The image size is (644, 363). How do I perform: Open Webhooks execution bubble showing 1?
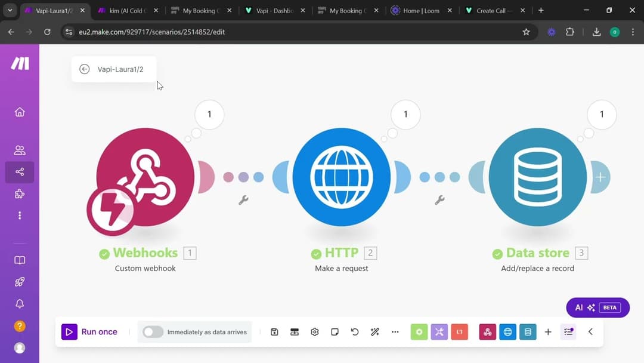[x=209, y=114]
